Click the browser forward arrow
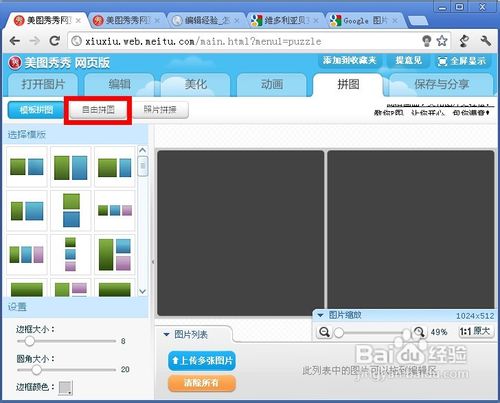The height and width of the screenshot is (403, 500). 35,41
